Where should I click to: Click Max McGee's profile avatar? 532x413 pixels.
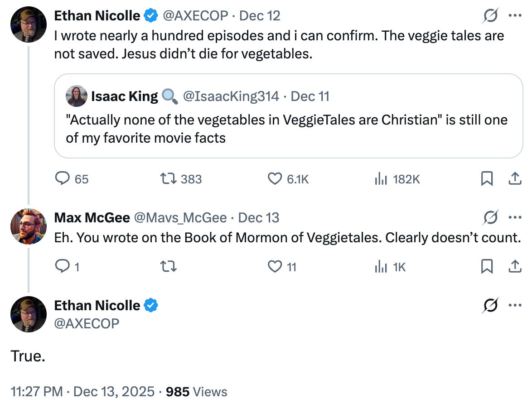[x=29, y=226]
